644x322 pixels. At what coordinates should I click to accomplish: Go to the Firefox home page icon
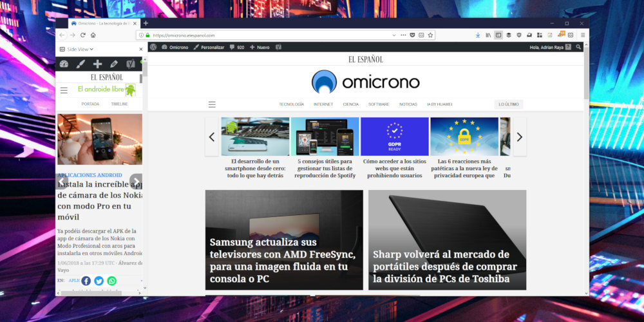pyautogui.click(x=93, y=35)
